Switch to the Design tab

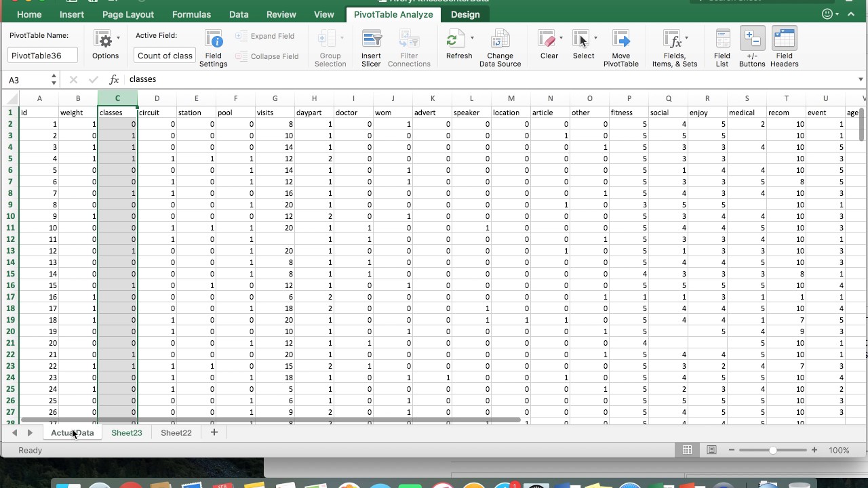click(x=465, y=14)
